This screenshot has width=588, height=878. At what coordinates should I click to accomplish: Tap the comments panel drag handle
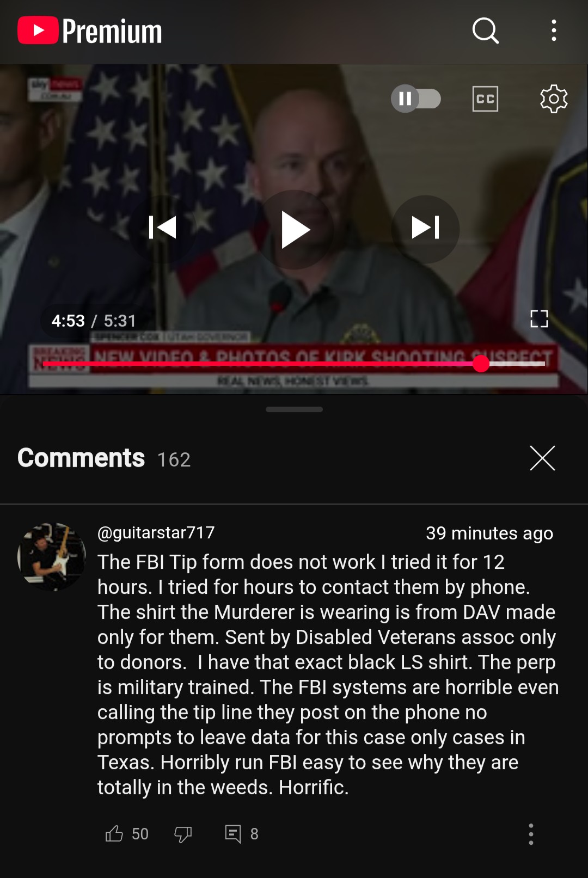(294, 409)
